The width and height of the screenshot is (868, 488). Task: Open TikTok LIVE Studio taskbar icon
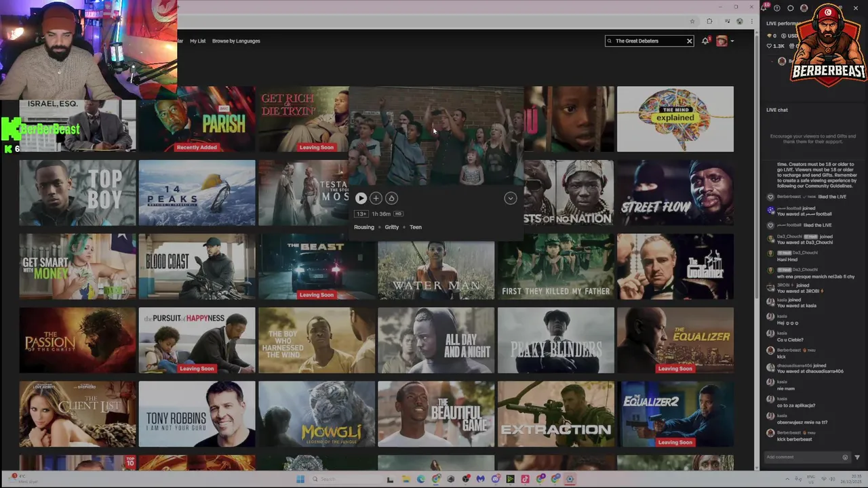click(x=525, y=479)
